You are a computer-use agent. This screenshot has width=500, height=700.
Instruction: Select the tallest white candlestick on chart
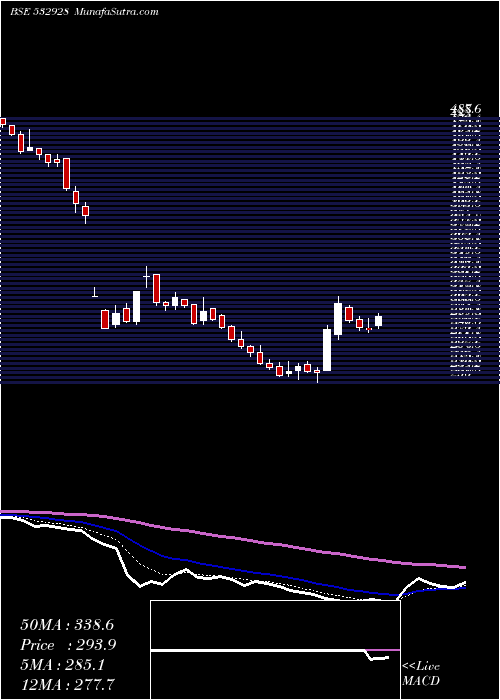pos(327,350)
